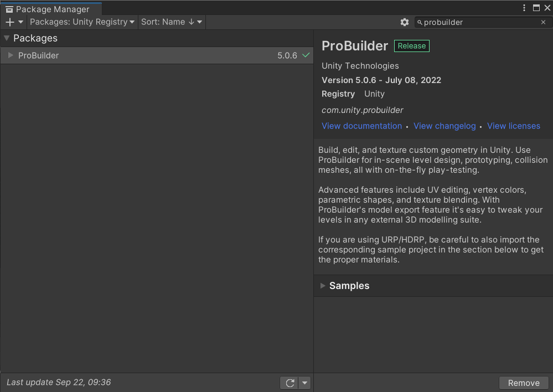Click the plus icon to add package
Viewport: 553px width, 392px height.
10,22
